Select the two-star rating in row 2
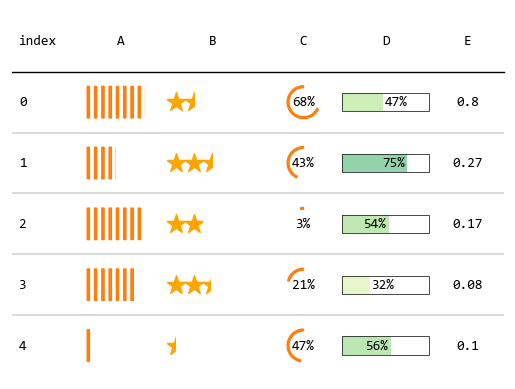Screen dimensions: 515x389 pos(185,224)
